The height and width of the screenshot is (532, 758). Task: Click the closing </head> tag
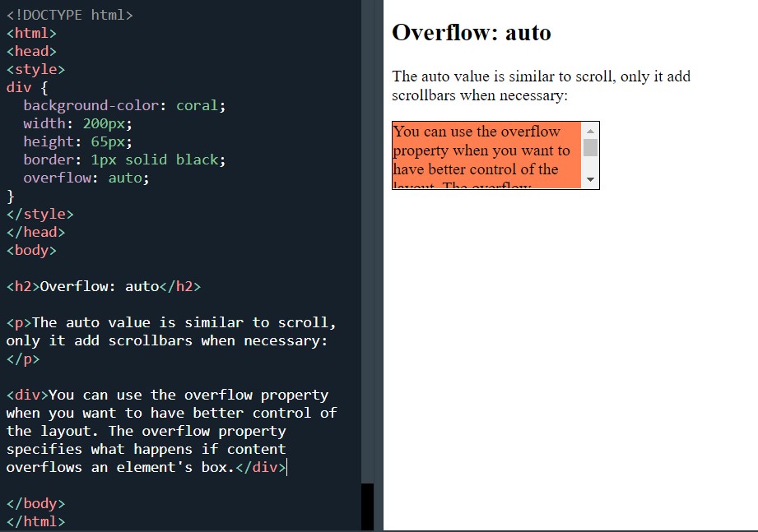(36, 232)
